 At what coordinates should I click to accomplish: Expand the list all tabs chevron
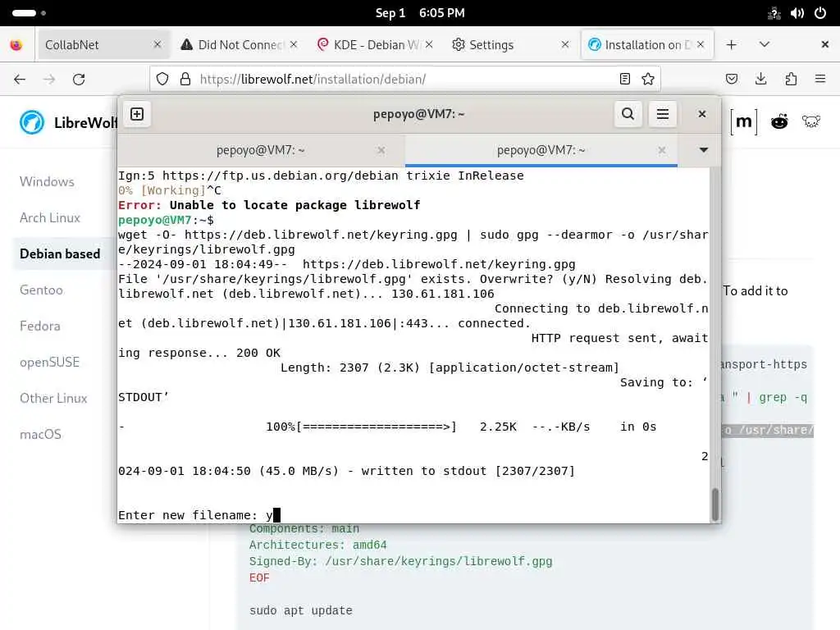[765, 45]
